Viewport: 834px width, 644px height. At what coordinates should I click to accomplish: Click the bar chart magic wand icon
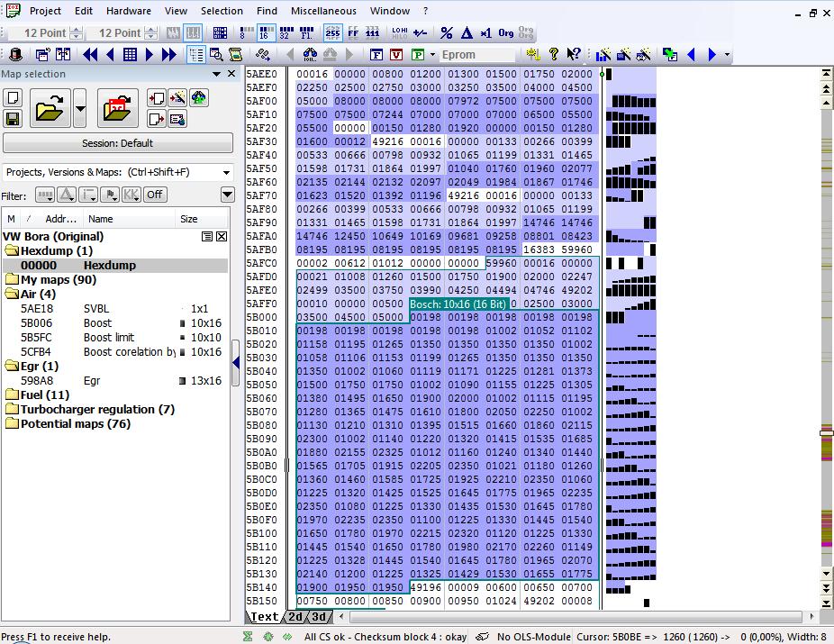[603, 54]
